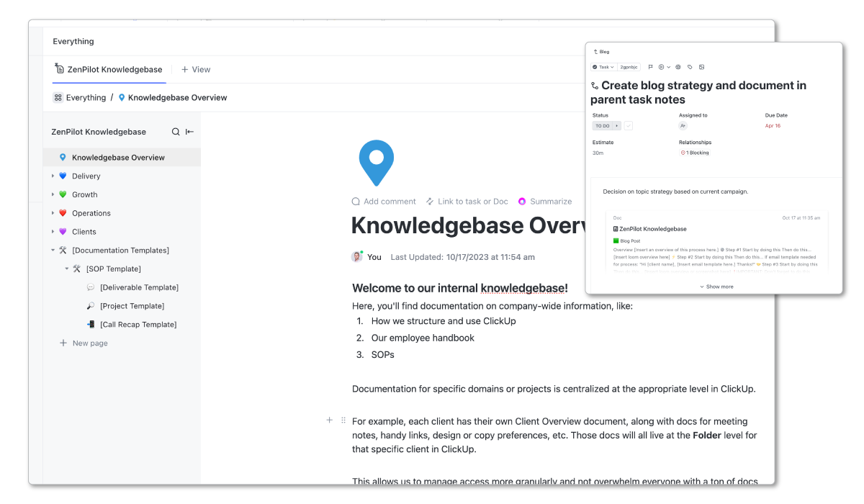Click the Apr 16 due date
Viewport: 864px width, 504px height.
(x=773, y=125)
